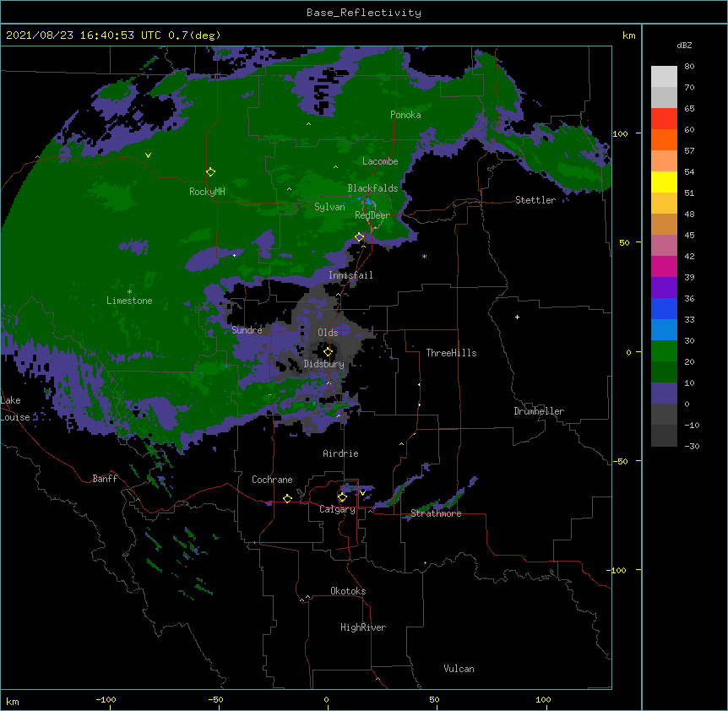The height and width of the screenshot is (711, 728).
Task: Click the Sylvan label
Action: (x=329, y=207)
